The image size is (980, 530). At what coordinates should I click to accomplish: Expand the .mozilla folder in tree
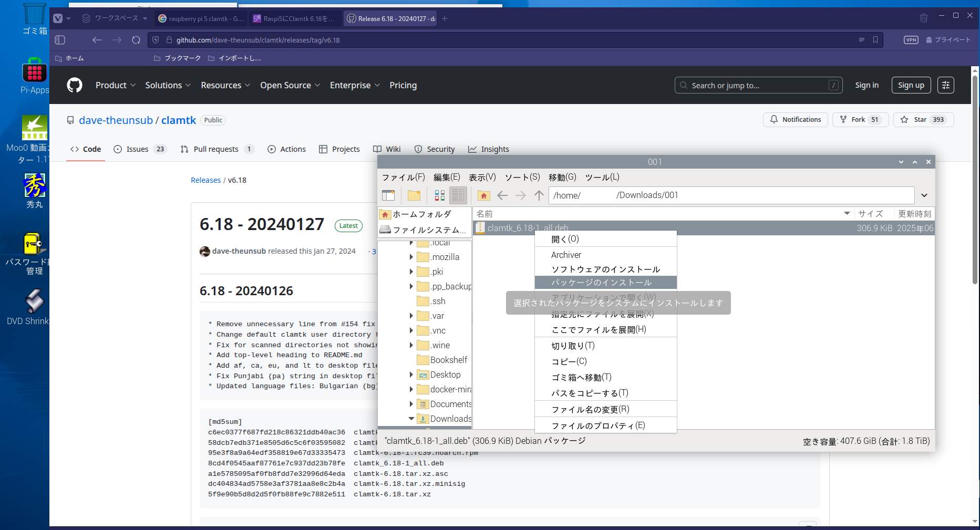pos(411,257)
